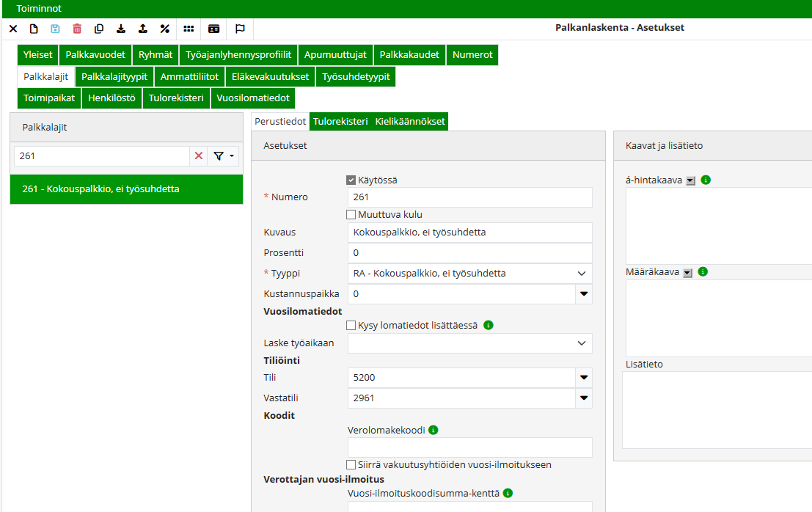Save changes using the blue disk icon
812x512 pixels.
(55, 28)
